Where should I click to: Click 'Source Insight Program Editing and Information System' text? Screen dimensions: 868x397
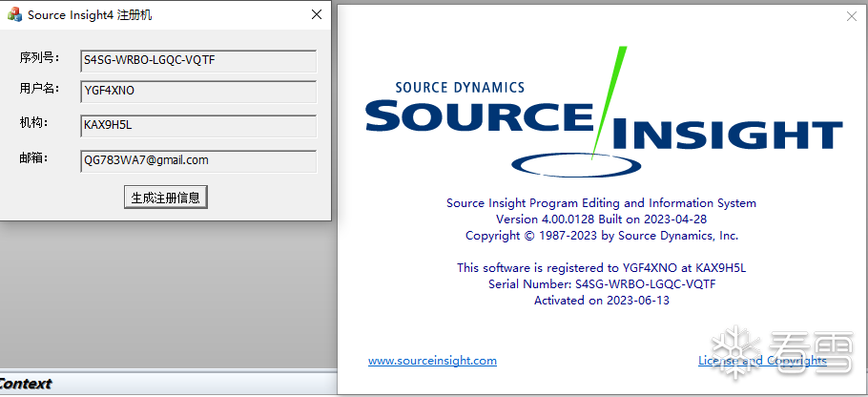[601, 202]
